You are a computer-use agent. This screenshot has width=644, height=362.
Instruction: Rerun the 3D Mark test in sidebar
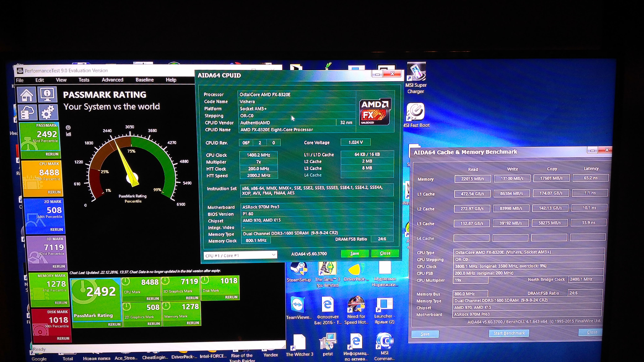pos(59,266)
